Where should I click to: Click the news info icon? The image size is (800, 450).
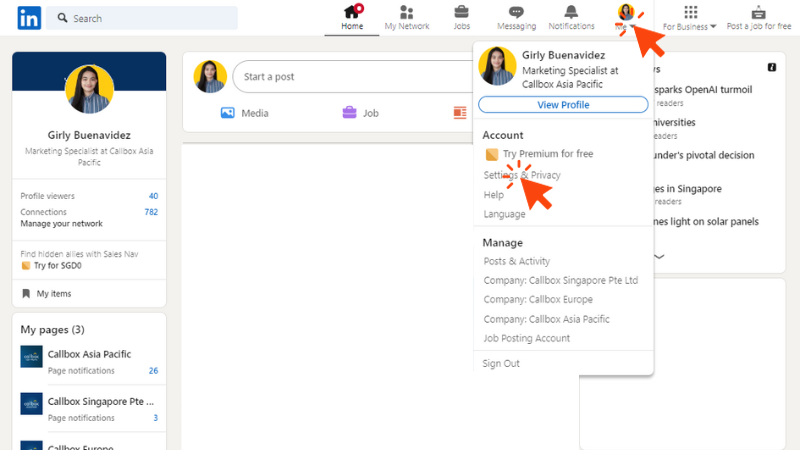click(x=772, y=67)
